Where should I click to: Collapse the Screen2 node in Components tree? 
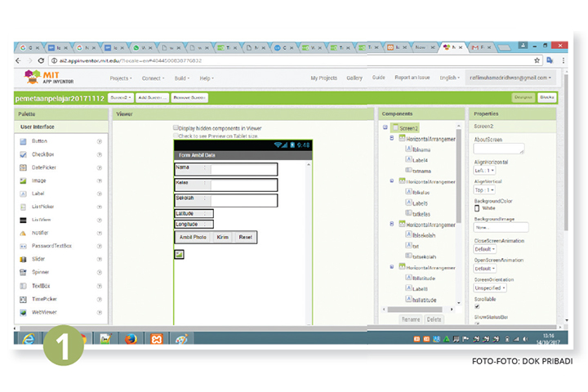[385, 128]
